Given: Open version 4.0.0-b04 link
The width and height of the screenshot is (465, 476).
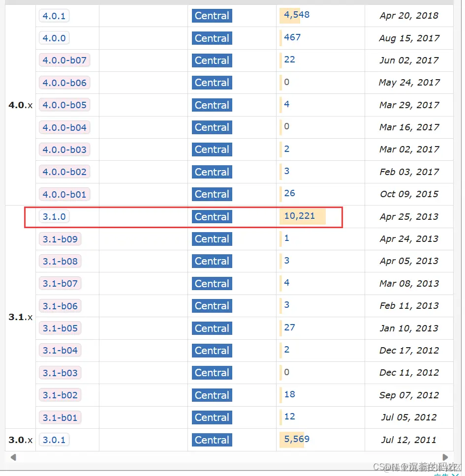Looking at the screenshot, I should coord(64,127).
